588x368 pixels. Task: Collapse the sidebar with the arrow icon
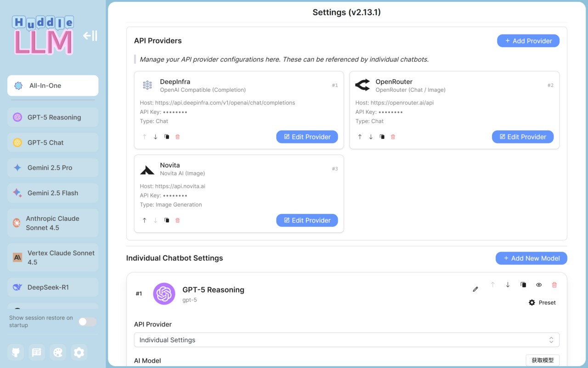click(x=90, y=35)
